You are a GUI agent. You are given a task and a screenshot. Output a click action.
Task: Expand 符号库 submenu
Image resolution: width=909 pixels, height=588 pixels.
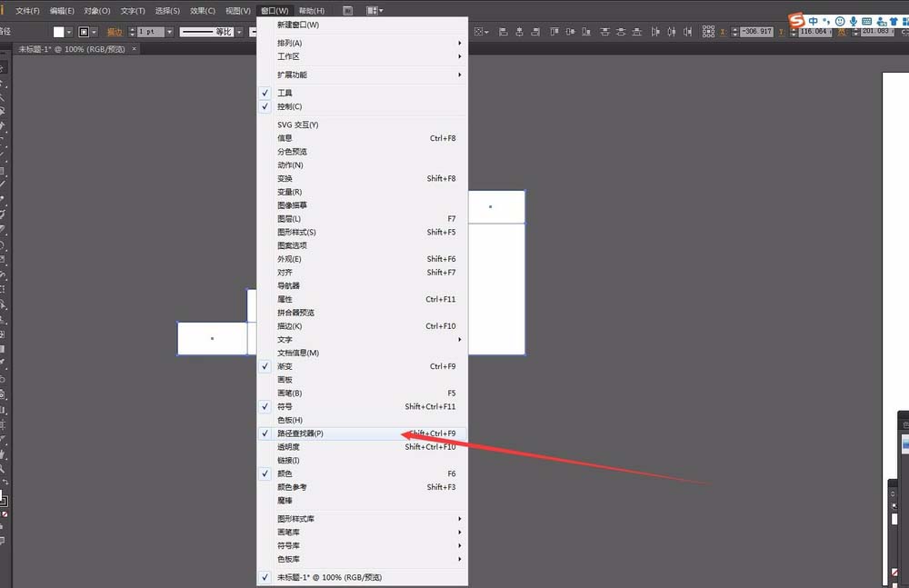click(x=363, y=545)
